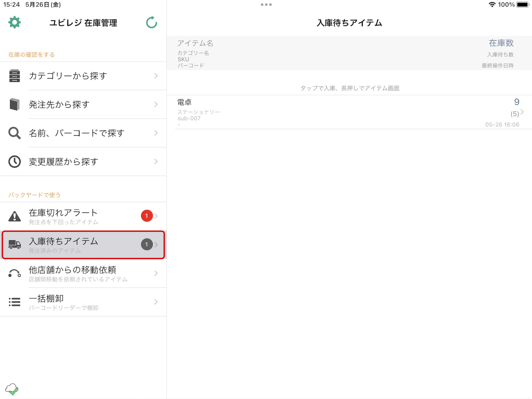The image size is (532, 399).
Task: Tap the hint タップで入庫、長押しでアイテム画面
Action: (x=350, y=88)
